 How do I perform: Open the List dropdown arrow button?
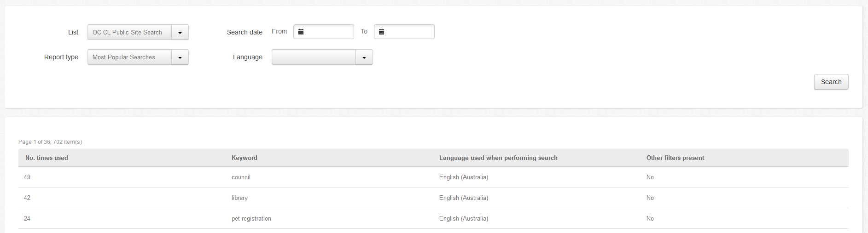[180, 33]
